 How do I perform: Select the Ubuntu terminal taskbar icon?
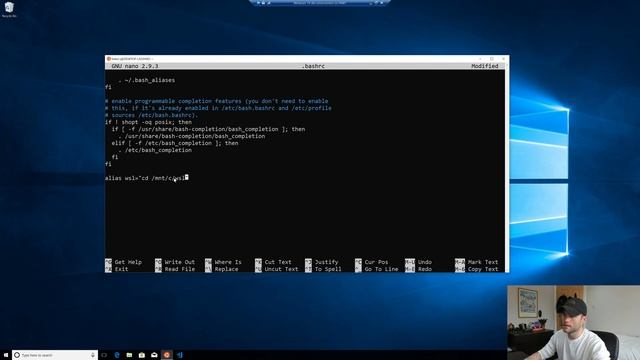tap(167, 355)
